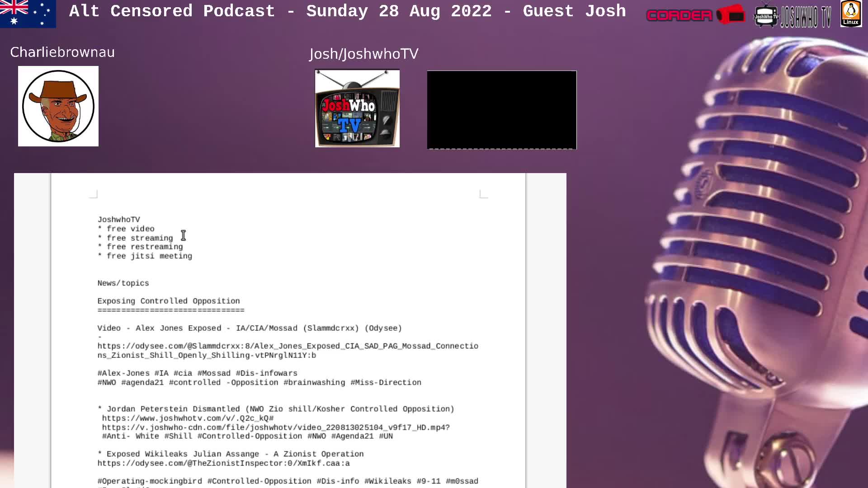Click the Corder camera logo
Viewport: 868px width, 488px height.
(695, 15)
